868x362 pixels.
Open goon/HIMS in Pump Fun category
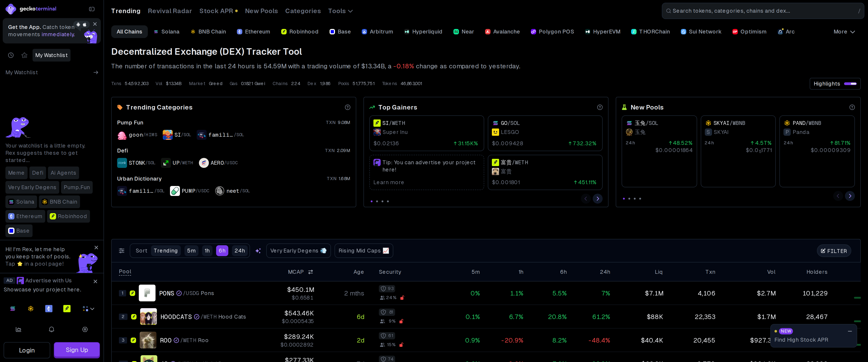click(137, 135)
